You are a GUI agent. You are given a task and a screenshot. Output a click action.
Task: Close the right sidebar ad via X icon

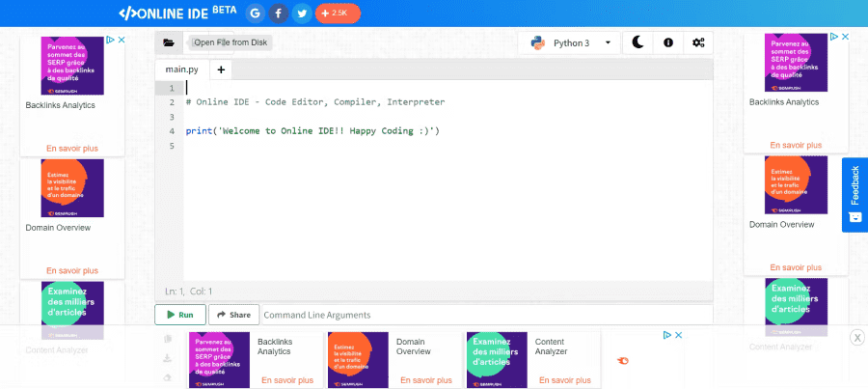(x=845, y=37)
